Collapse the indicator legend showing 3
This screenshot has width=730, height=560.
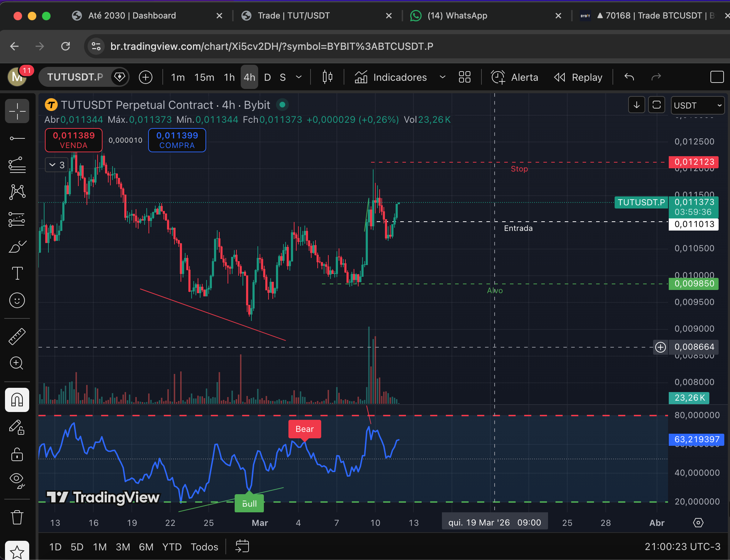tap(57, 165)
